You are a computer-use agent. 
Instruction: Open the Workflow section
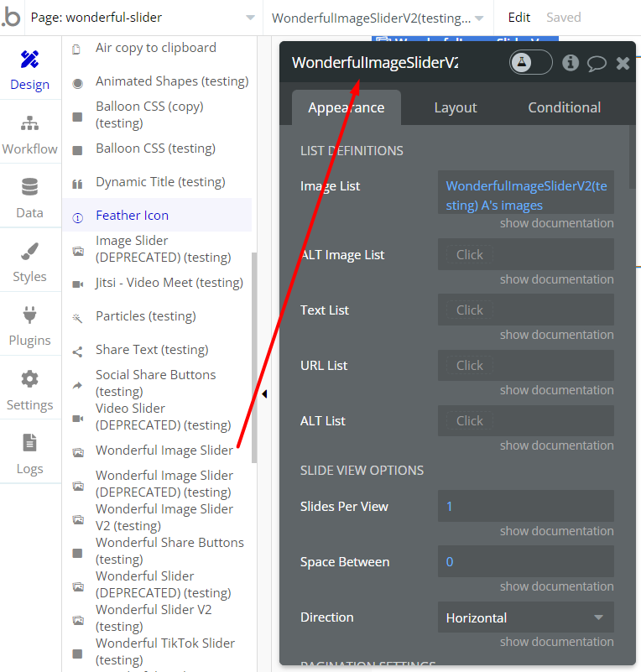30,135
